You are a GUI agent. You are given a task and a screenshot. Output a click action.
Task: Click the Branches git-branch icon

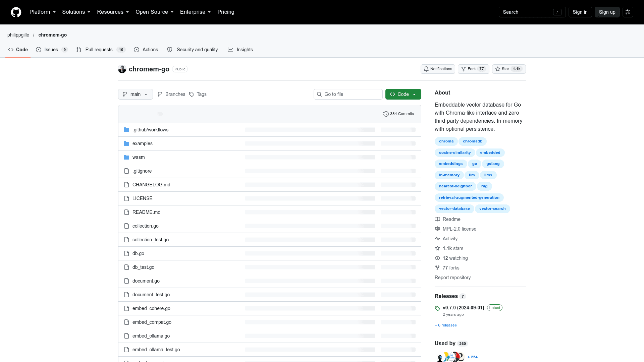[160, 94]
